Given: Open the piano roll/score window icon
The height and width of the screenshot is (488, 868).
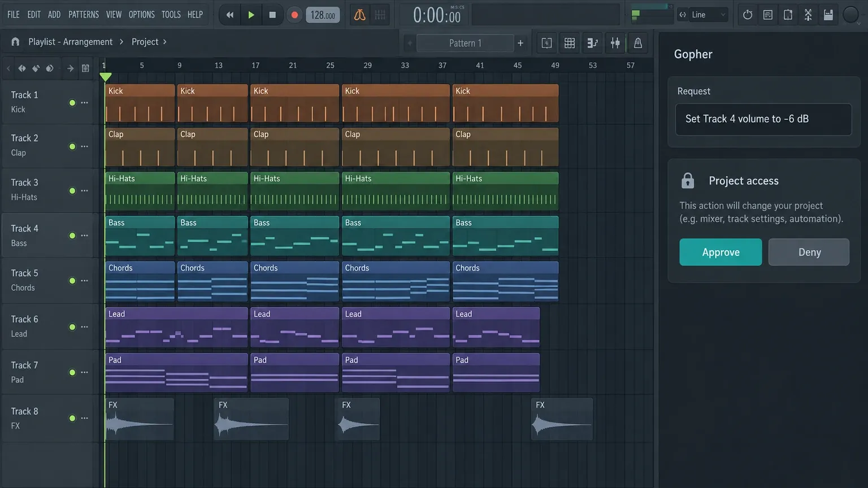Looking at the screenshot, I should 767,15.
